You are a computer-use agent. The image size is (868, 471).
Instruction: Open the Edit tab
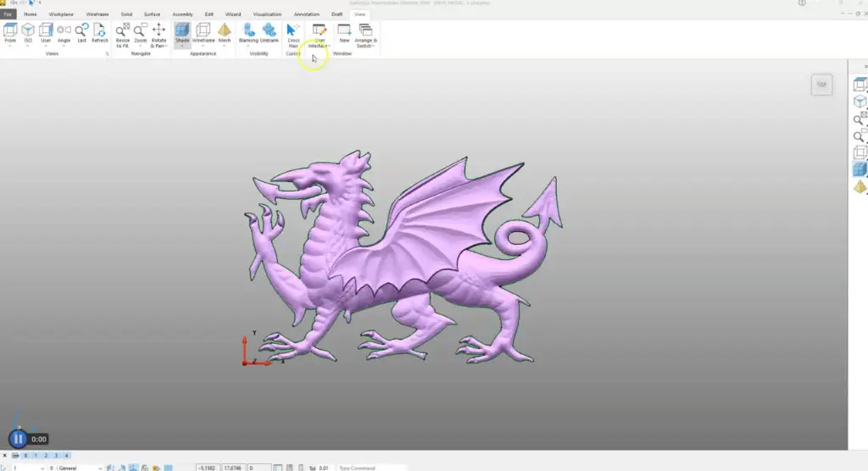coord(209,14)
